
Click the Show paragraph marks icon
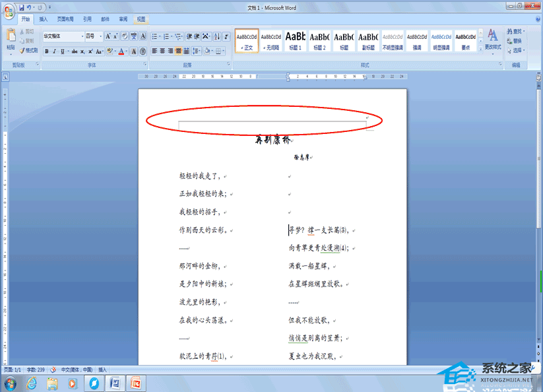(x=226, y=36)
